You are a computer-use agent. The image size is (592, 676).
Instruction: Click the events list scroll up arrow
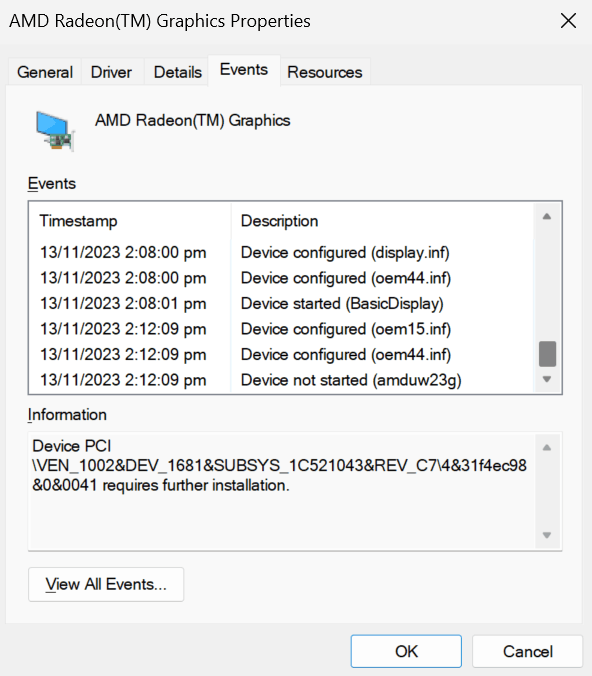(547, 216)
